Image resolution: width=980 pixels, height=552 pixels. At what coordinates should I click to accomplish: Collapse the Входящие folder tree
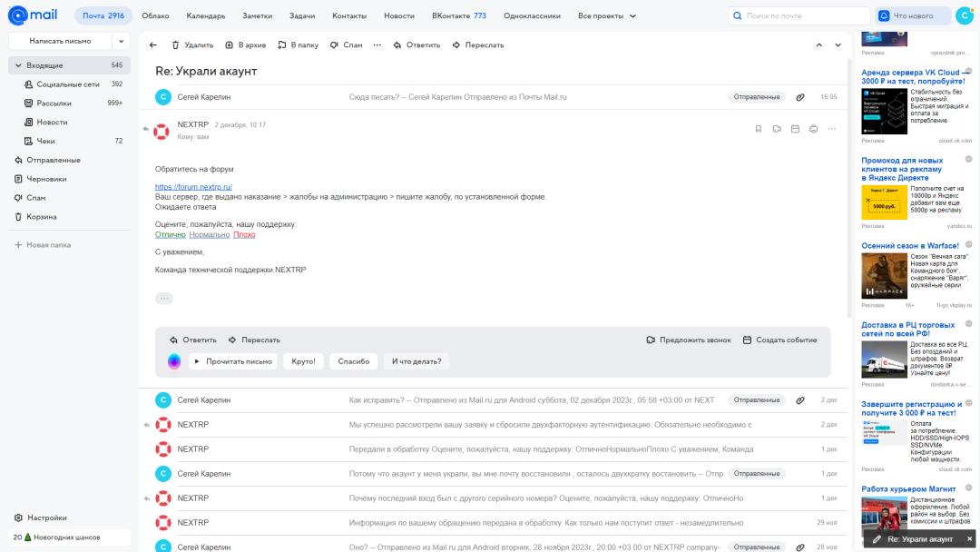point(18,65)
